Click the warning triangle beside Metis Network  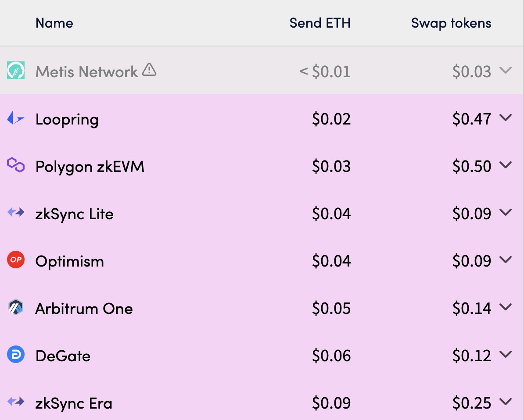149,70
